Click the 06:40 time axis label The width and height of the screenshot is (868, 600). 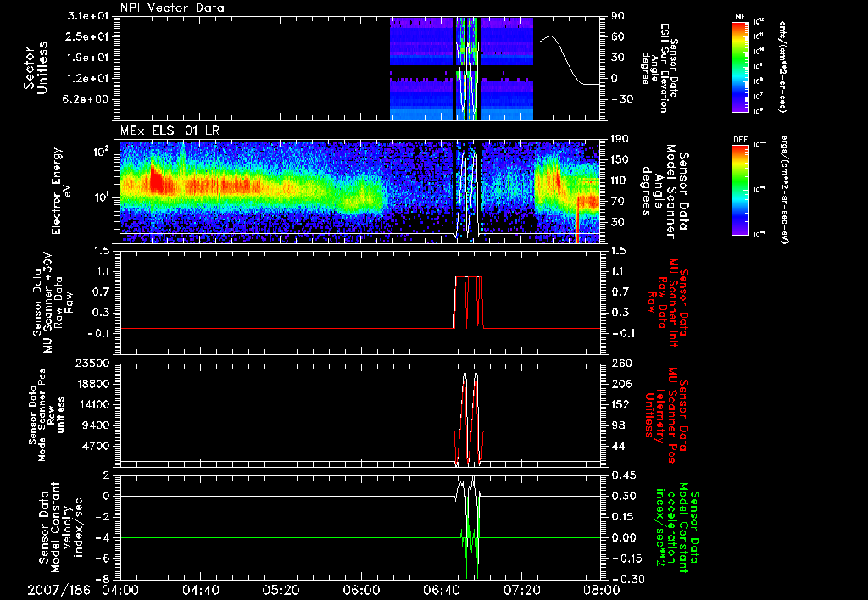tap(441, 590)
